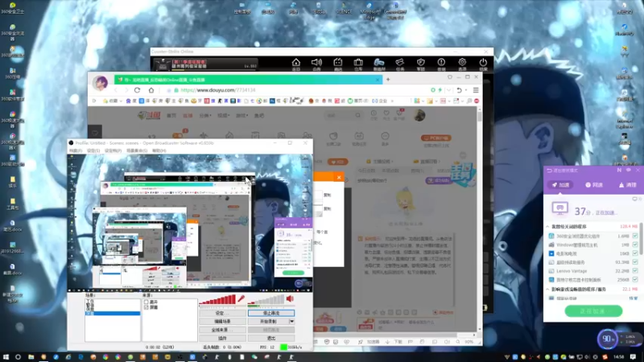Viewport: 644px width, 362px height.
Task: Click the plugins button in OBS
Action: pos(222,338)
